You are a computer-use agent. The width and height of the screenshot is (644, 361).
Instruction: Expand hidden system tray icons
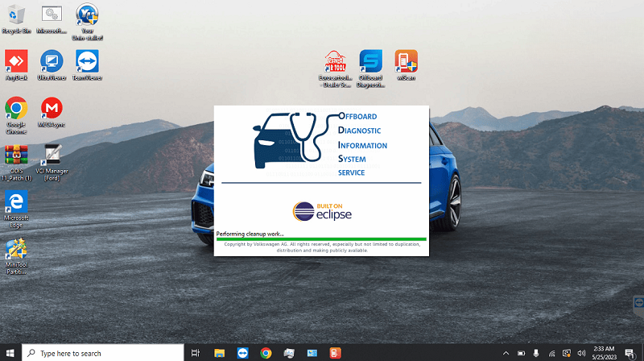[506, 353]
